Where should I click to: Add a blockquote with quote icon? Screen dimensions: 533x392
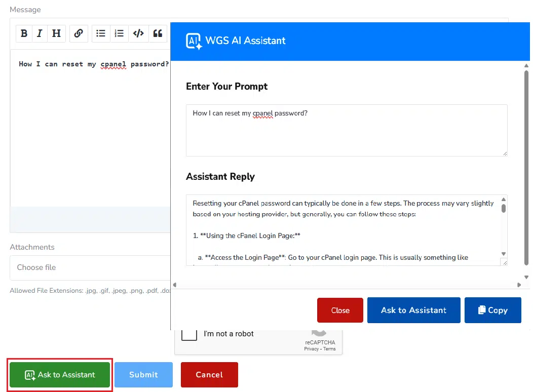pos(158,33)
